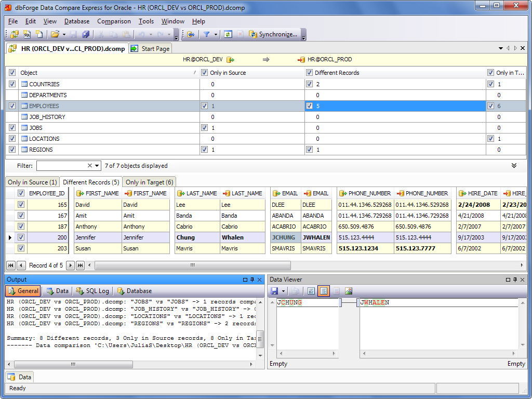532x399 pixels.
Task: Uncheck Different Records checkbox for COUNTRIES
Action: coord(309,84)
